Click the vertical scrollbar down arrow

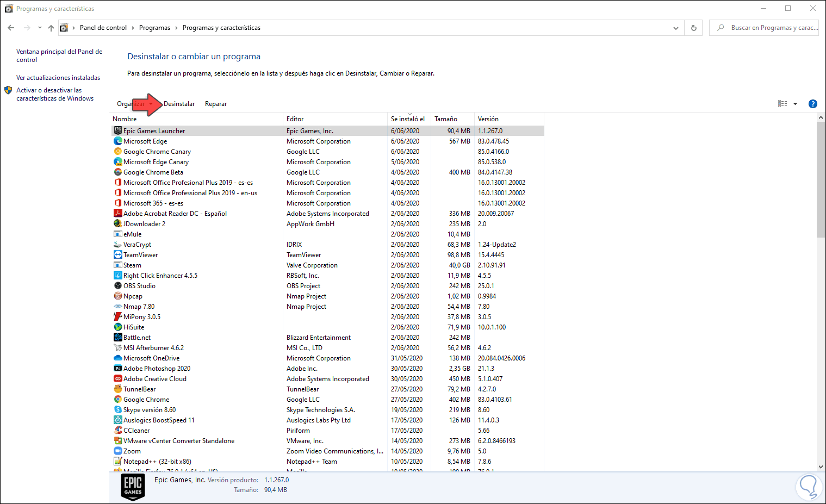[821, 466]
